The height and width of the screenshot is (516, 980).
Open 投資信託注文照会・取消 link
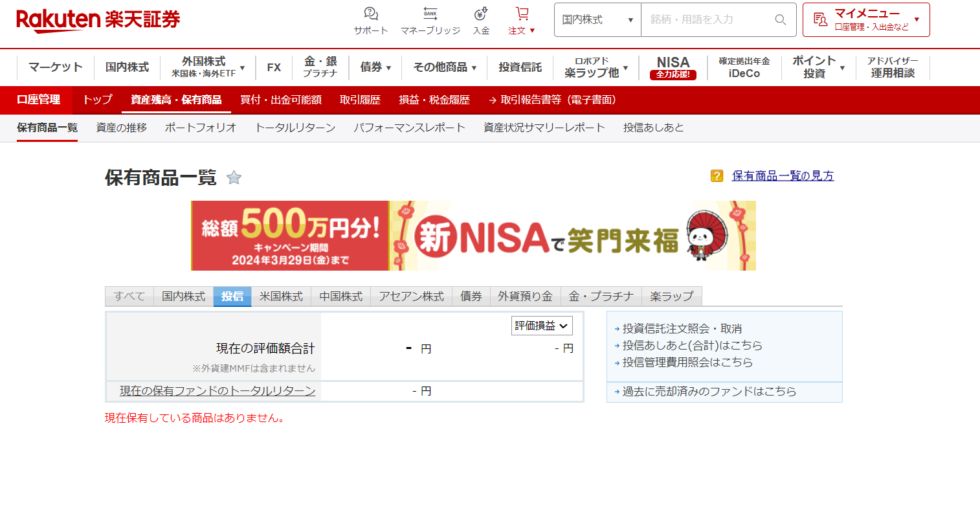(x=682, y=329)
